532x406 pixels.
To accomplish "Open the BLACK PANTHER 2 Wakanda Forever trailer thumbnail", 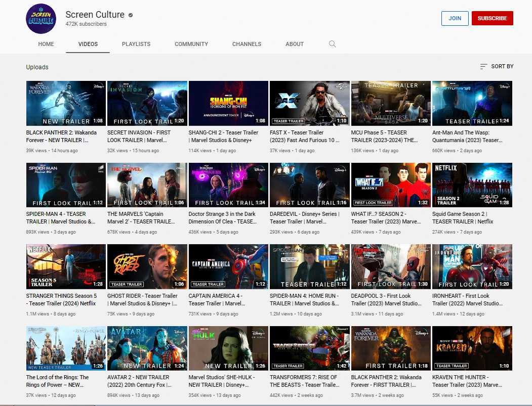I will 66,103.
